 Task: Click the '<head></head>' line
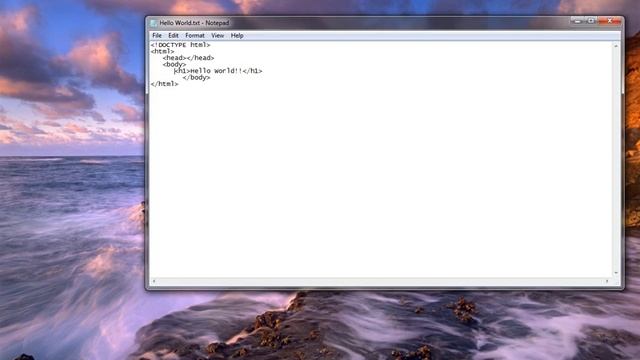point(188,58)
